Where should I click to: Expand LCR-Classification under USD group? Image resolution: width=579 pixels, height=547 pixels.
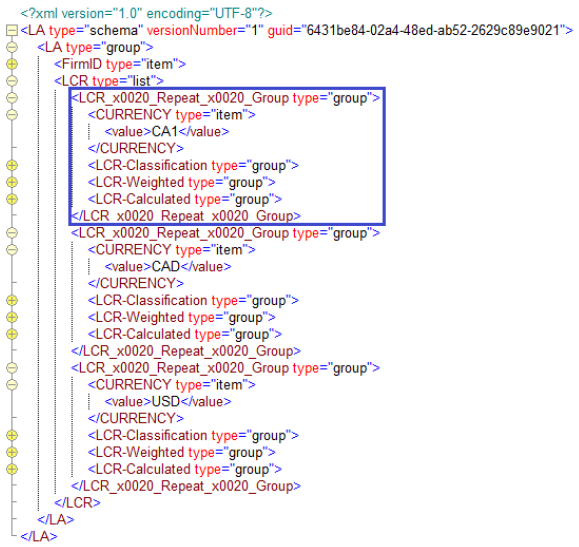point(12,435)
